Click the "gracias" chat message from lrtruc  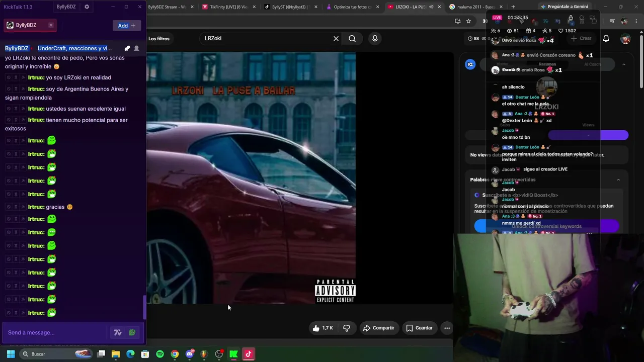(55, 207)
